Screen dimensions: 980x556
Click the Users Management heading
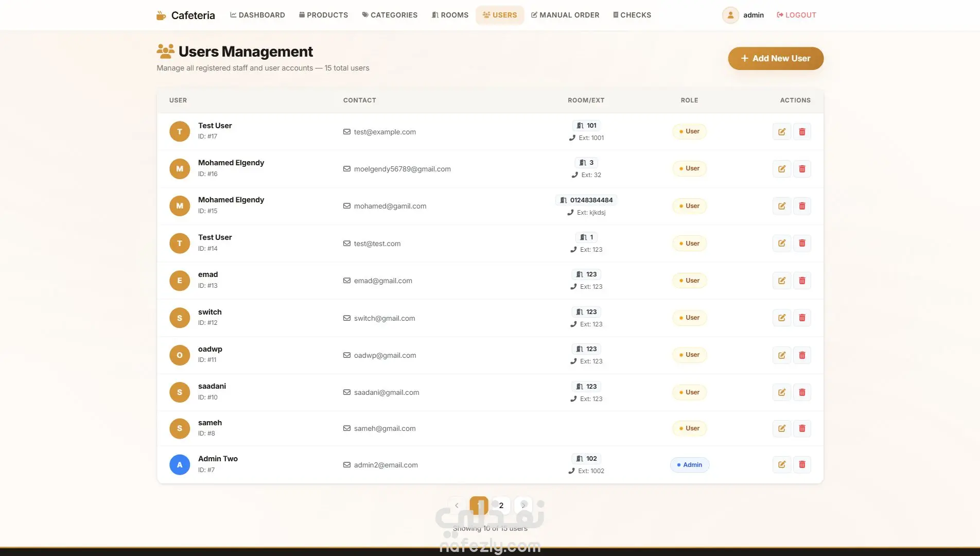[x=246, y=51]
